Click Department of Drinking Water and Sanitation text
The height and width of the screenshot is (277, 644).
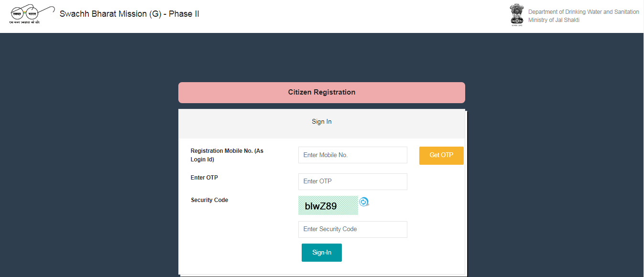(x=583, y=12)
